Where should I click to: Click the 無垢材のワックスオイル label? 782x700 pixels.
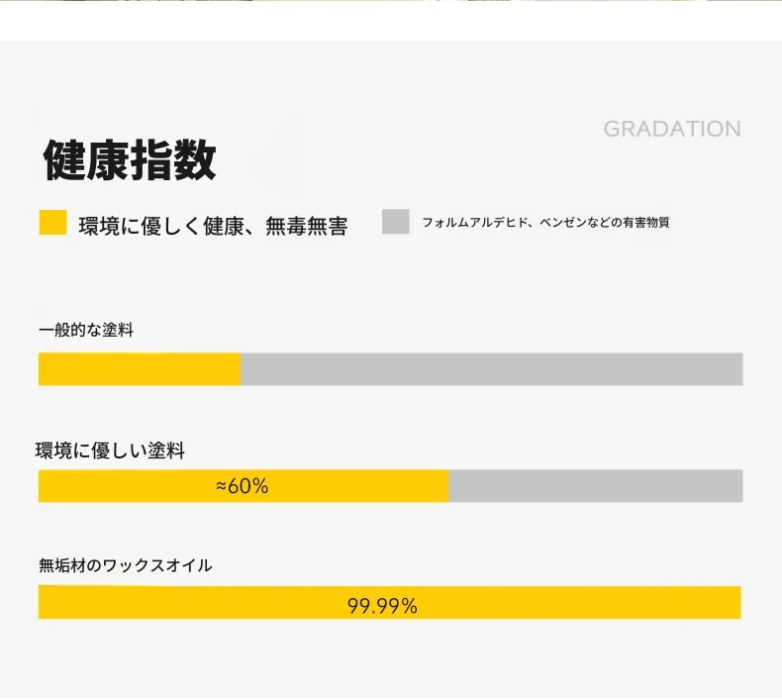point(125,565)
